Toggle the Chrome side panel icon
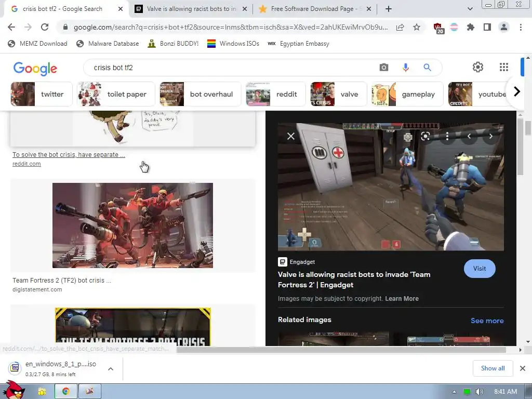The width and height of the screenshot is (532, 399). pyautogui.click(x=487, y=27)
